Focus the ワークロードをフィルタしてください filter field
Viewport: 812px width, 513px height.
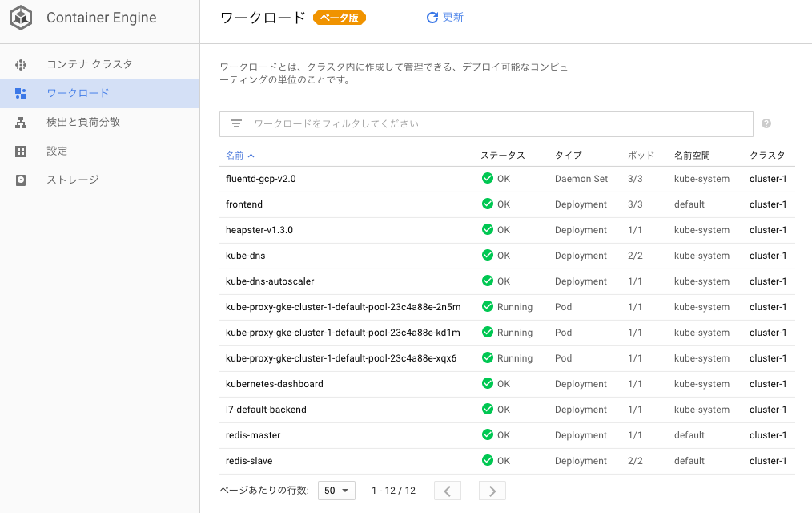tap(486, 124)
